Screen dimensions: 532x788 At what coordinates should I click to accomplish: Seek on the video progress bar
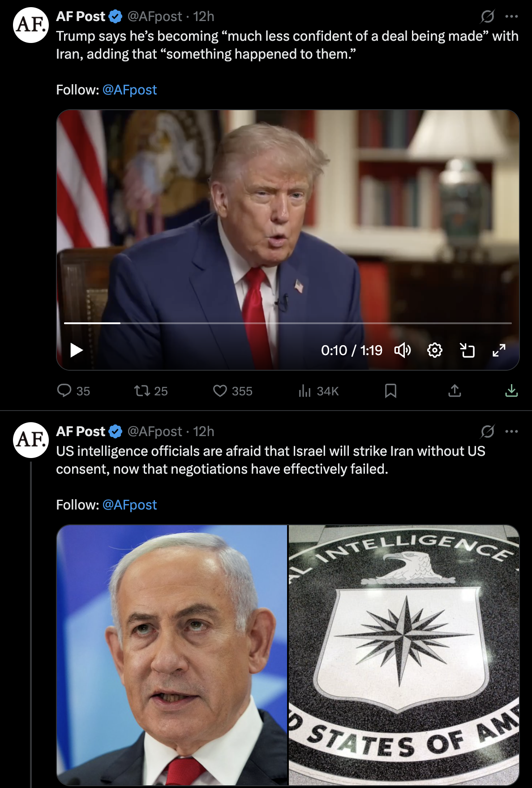pyautogui.click(x=287, y=323)
